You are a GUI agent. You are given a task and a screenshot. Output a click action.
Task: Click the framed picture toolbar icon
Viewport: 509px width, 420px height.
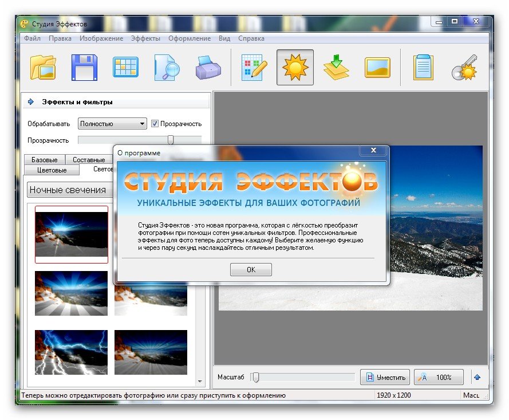pyautogui.click(x=377, y=68)
